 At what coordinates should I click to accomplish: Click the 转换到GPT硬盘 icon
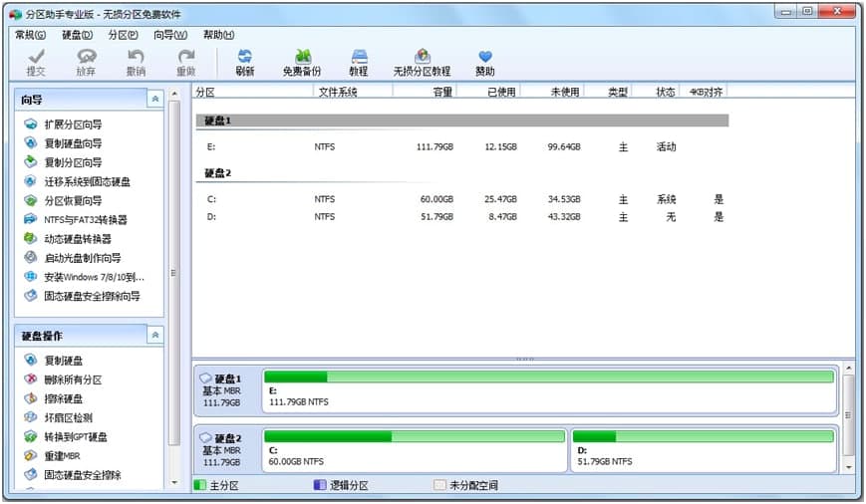[30, 436]
